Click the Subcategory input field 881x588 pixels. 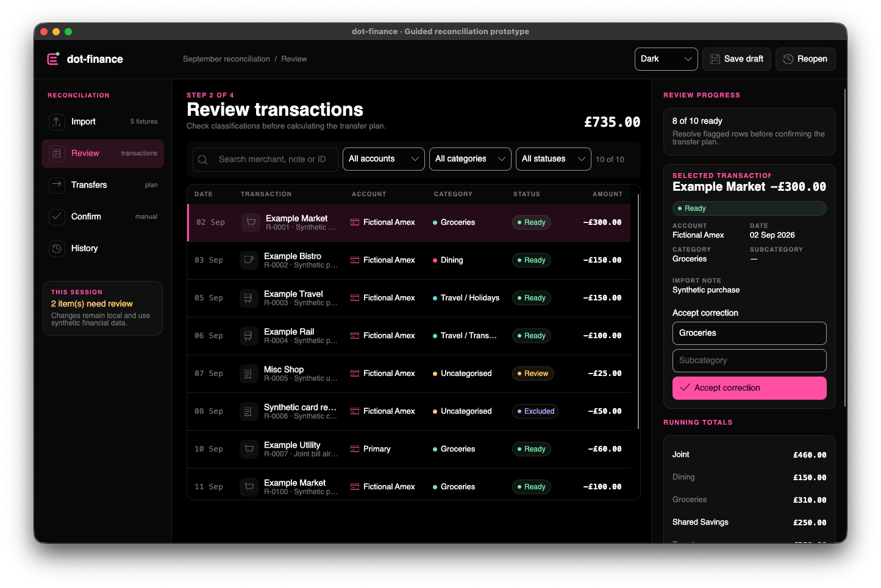tap(749, 361)
